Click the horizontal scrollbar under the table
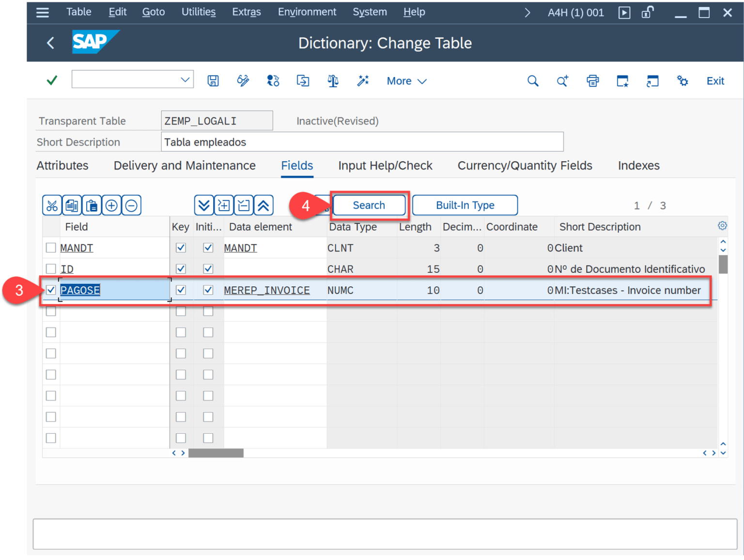Viewport: 744px width, 560px height. [x=216, y=453]
